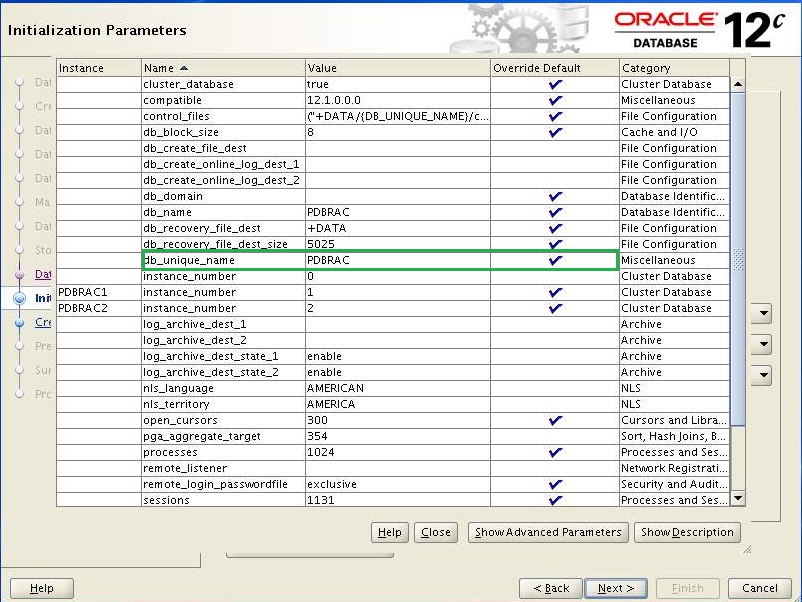Screen dimensions: 802x602
Task: Click the scroll up arrow of table
Action: point(738,84)
